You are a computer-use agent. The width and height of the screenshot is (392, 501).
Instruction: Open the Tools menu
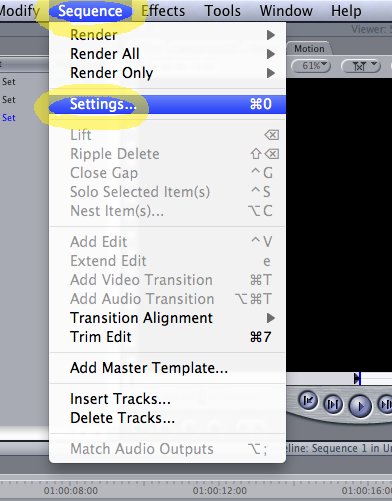pyautogui.click(x=222, y=11)
